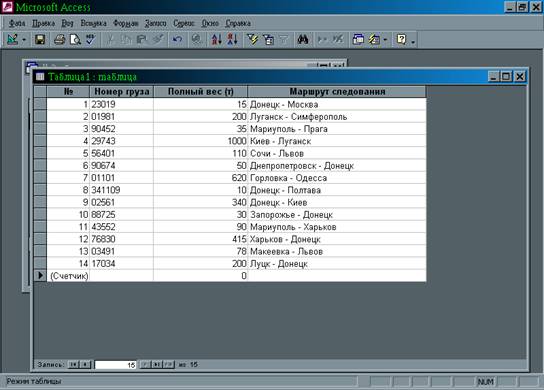Screen dimensions: 544x390
Task: Click the Print icon in the toolbar
Action: pos(60,40)
